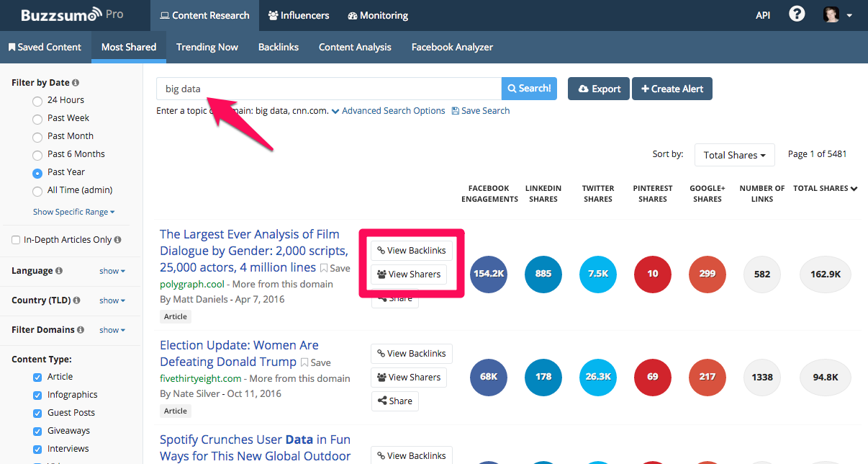This screenshot has width=868, height=464.
Task: Click the Search! button
Action: (529, 89)
